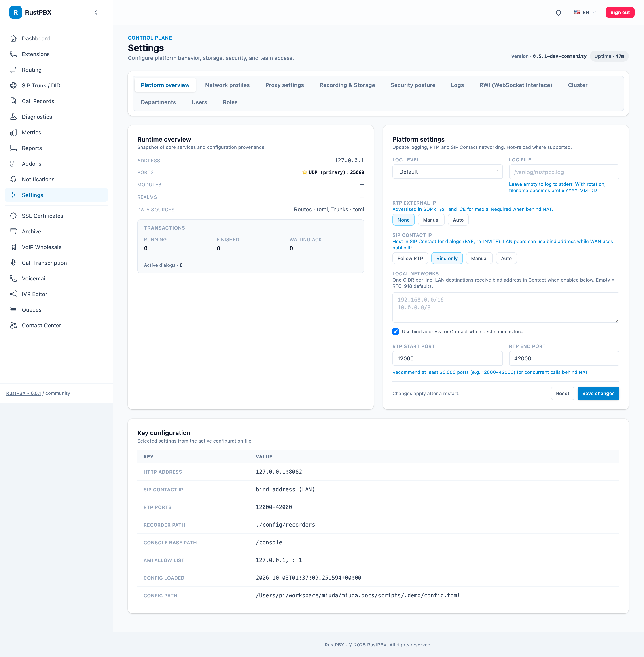
Task: Click the Notifications bell icon in sidebar
Action: click(x=13, y=179)
